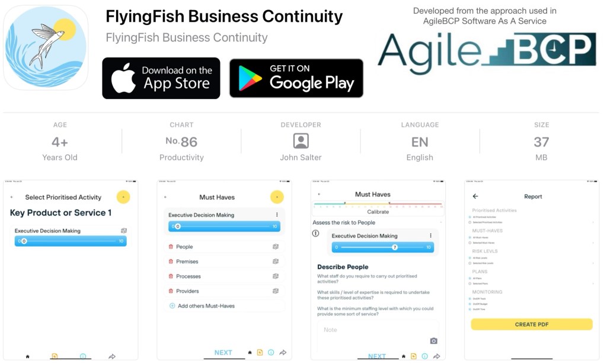Open the Download on the App Store badge

(x=161, y=78)
